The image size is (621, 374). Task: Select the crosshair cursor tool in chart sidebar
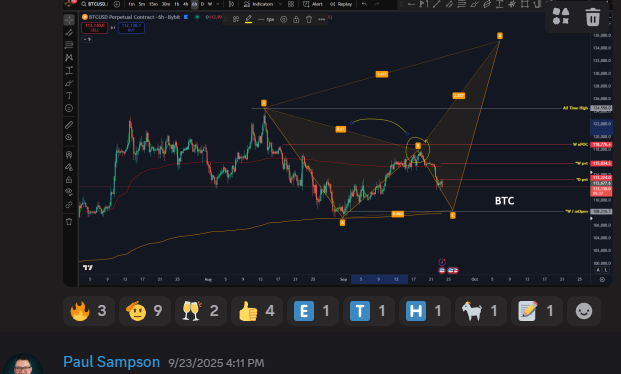[69, 20]
